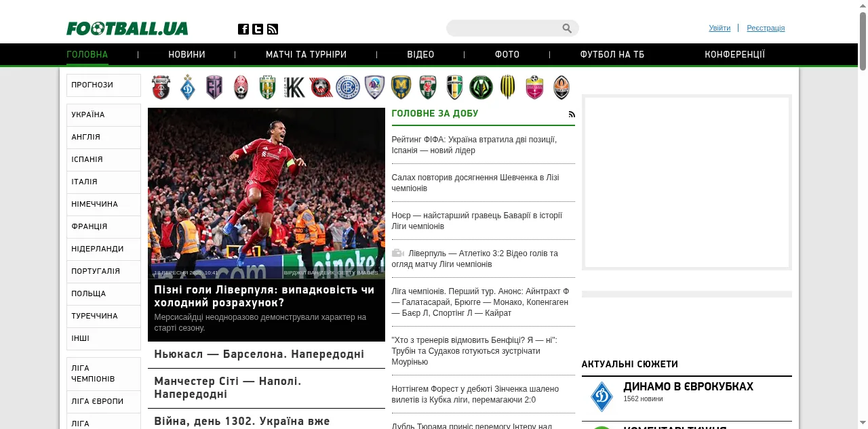Click the search magnifier icon
This screenshot has width=868, height=429.
(x=567, y=28)
